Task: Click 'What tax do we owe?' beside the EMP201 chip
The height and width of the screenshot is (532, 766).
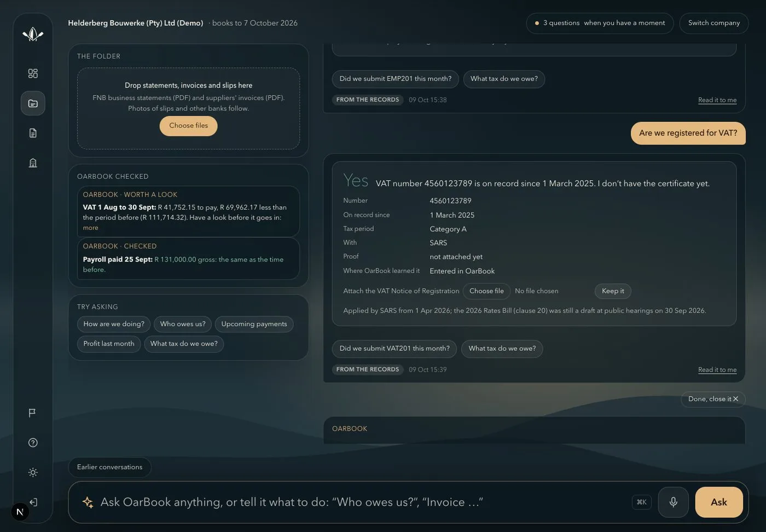Action: pyautogui.click(x=504, y=79)
